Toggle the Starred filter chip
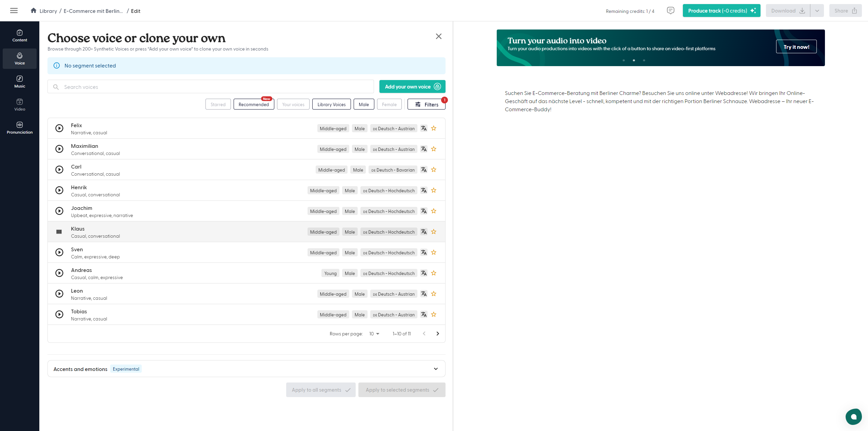This screenshot has width=868, height=431. click(218, 104)
